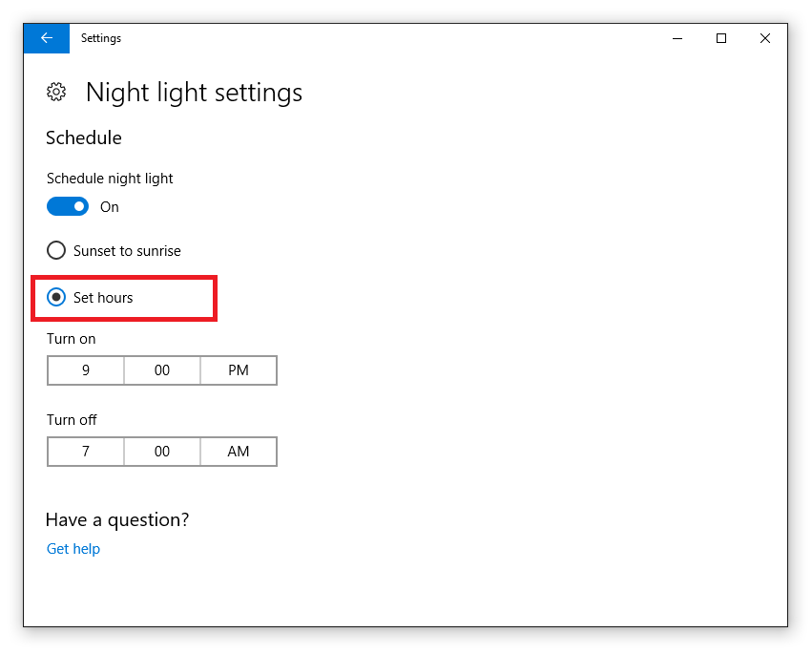Image resolution: width=812 pixels, height=654 pixels.
Task: Click the back arrow button
Action: pyautogui.click(x=47, y=38)
